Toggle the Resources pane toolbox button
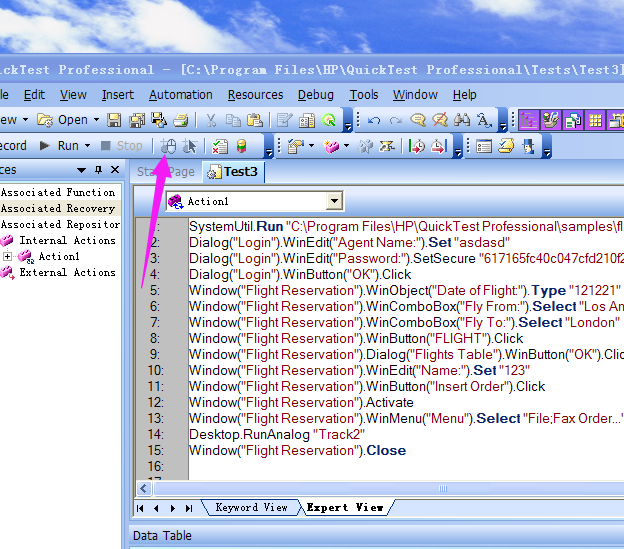624x549 pixels. 551,120
